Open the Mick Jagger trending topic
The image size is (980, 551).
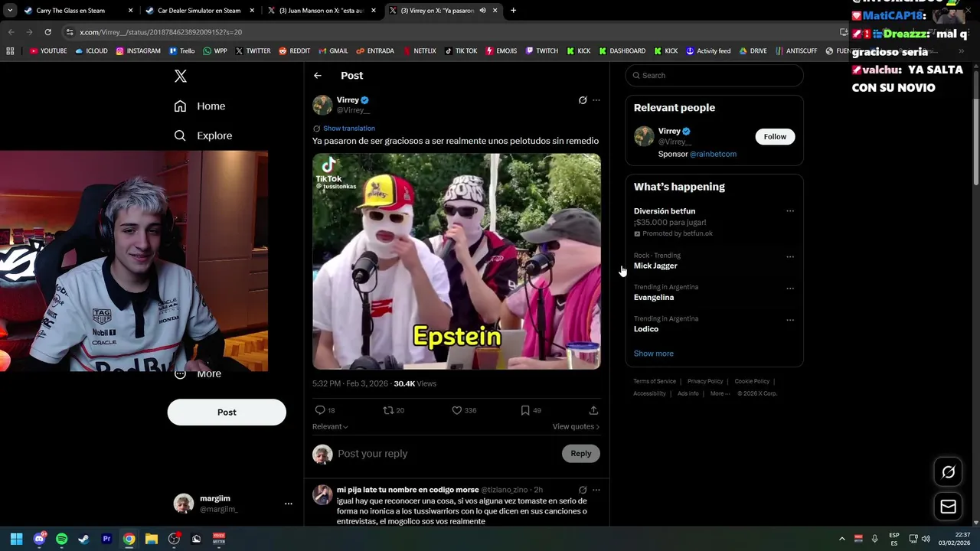click(x=655, y=266)
